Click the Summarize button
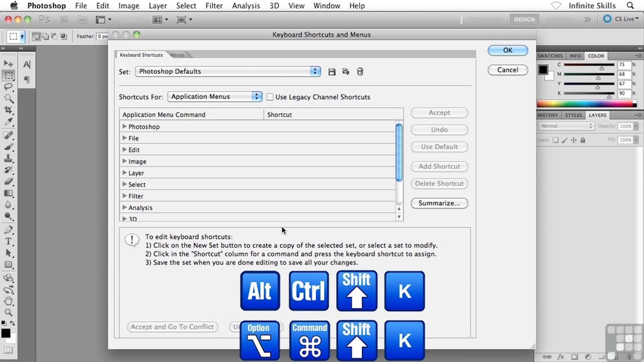 (439, 203)
